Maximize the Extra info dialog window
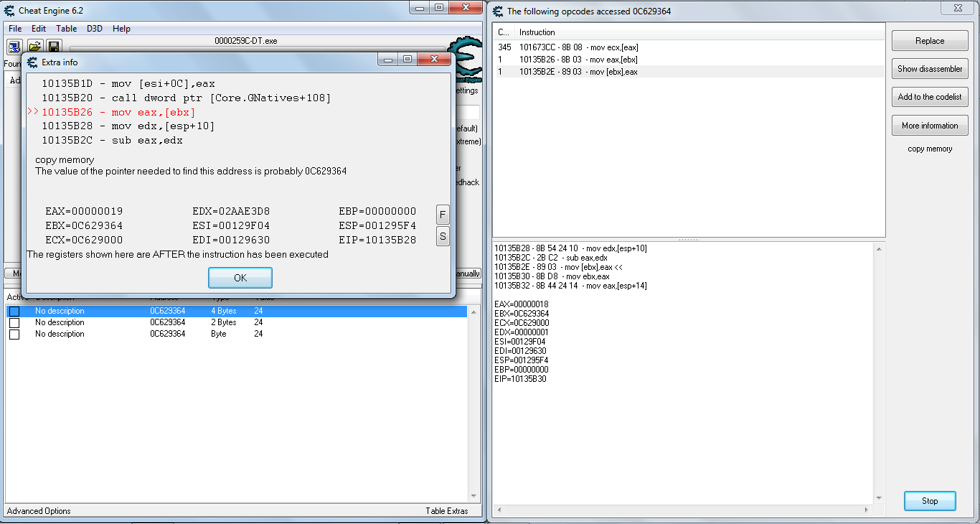Image resolution: width=980 pixels, height=524 pixels. (x=407, y=60)
